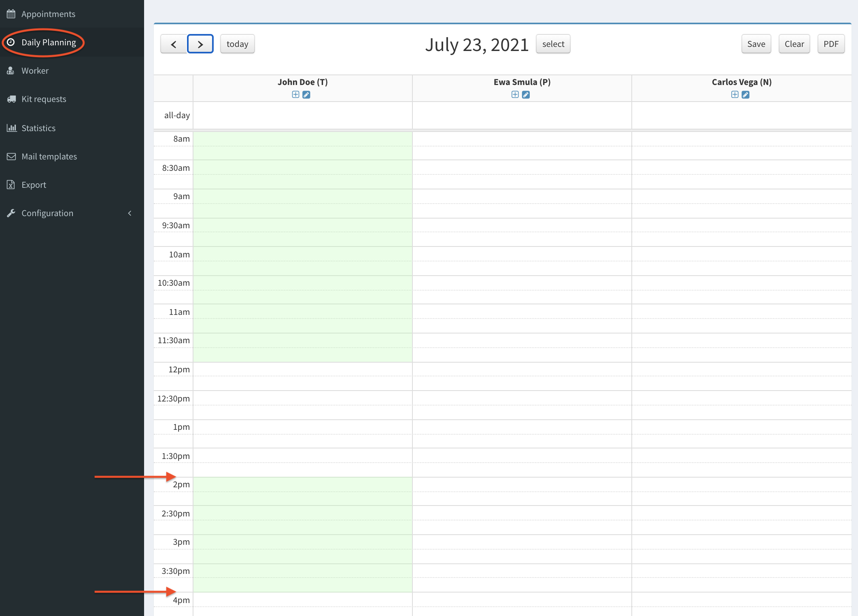Clear the planning calendar
This screenshot has height=616, width=858.
pyautogui.click(x=794, y=44)
